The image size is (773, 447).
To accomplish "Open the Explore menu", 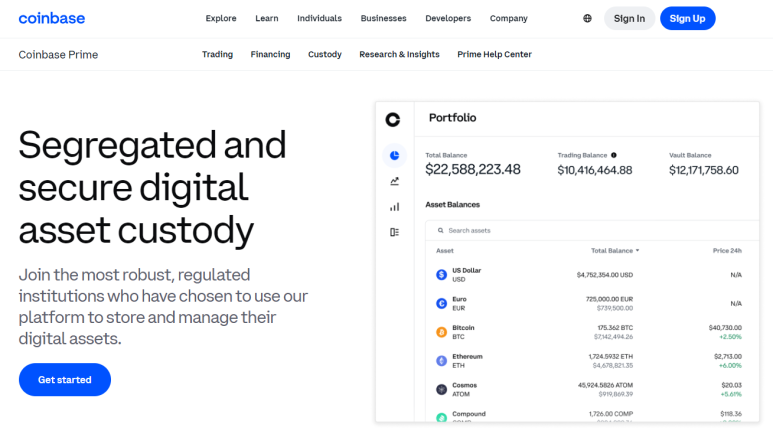I will [x=221, y=18].
